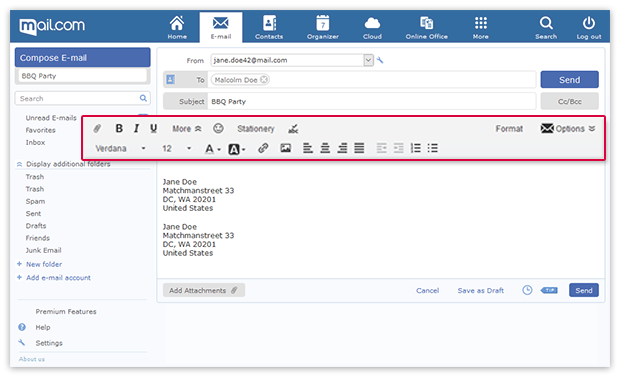Switch to the E-mail tab
The height and width of the screenshot is (377, 620).
point(221,27)
